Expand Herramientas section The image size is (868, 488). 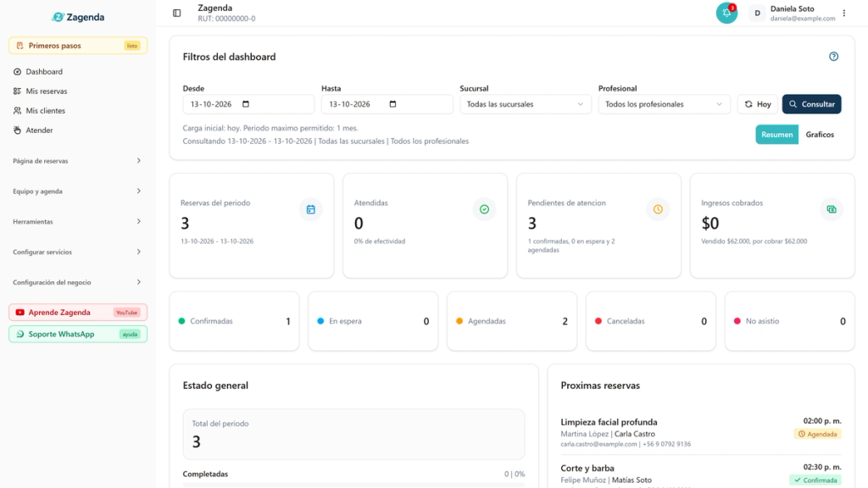click(x=77, y=222)
